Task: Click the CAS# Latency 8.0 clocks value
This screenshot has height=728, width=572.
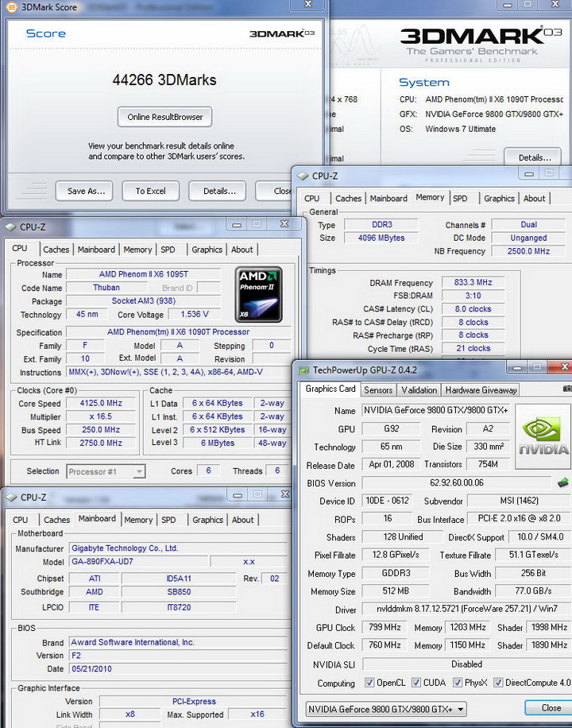Action: coord(473,308)
